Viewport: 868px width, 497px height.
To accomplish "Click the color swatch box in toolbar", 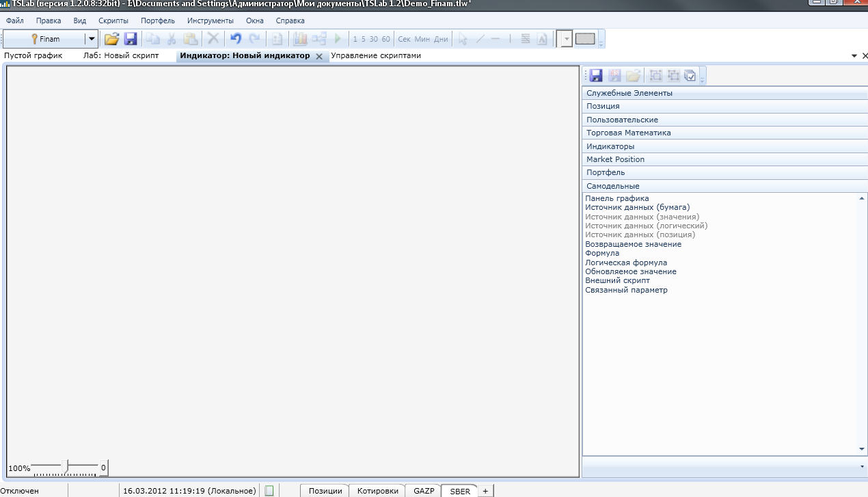I will pos(585,39).
